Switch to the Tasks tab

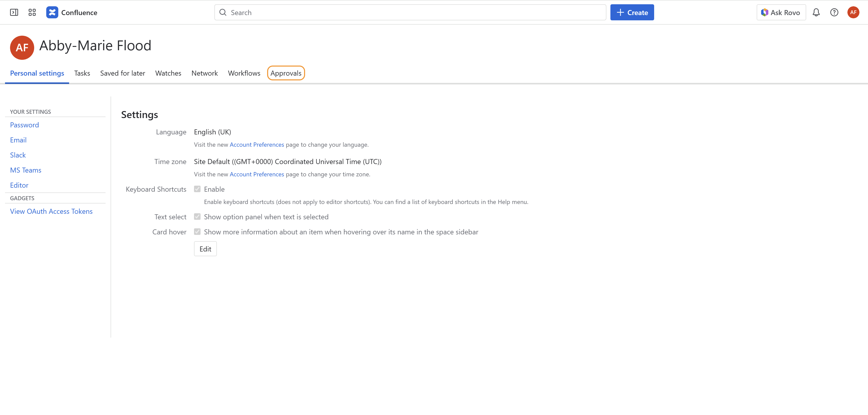tap(82, 73)
